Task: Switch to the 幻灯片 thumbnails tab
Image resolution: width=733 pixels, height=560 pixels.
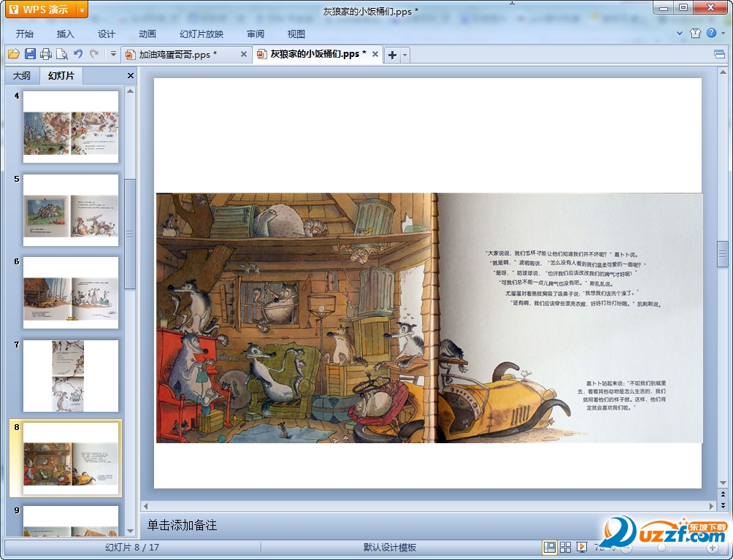Action: click(61, 76)
